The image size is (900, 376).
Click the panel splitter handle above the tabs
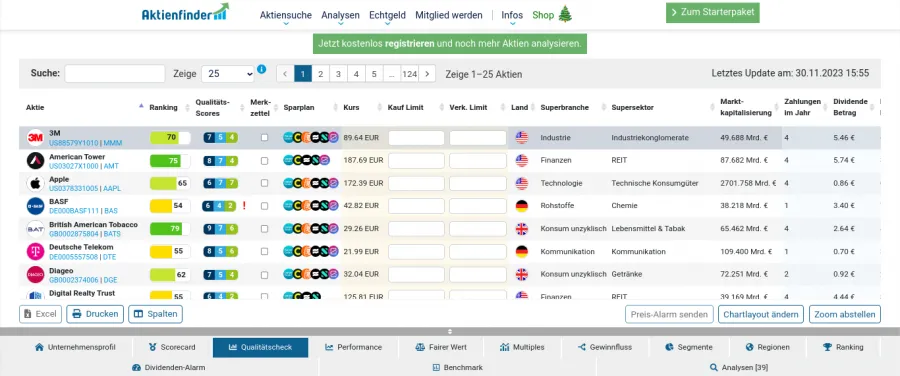[450, 331]
